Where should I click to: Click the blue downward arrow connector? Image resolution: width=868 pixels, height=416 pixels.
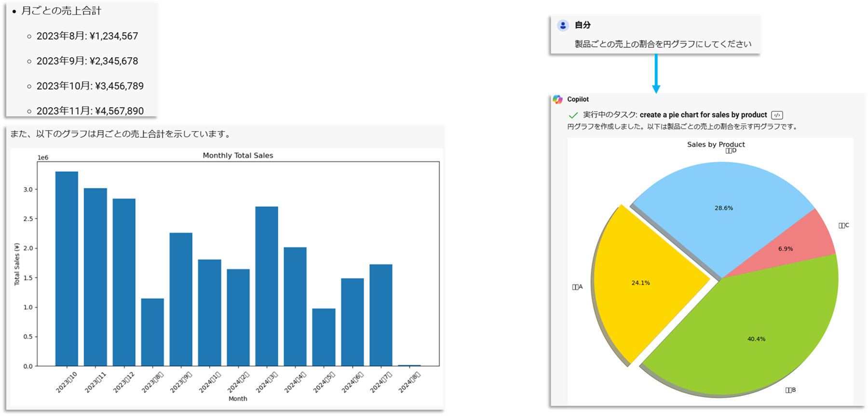click(x=656, y=74)
